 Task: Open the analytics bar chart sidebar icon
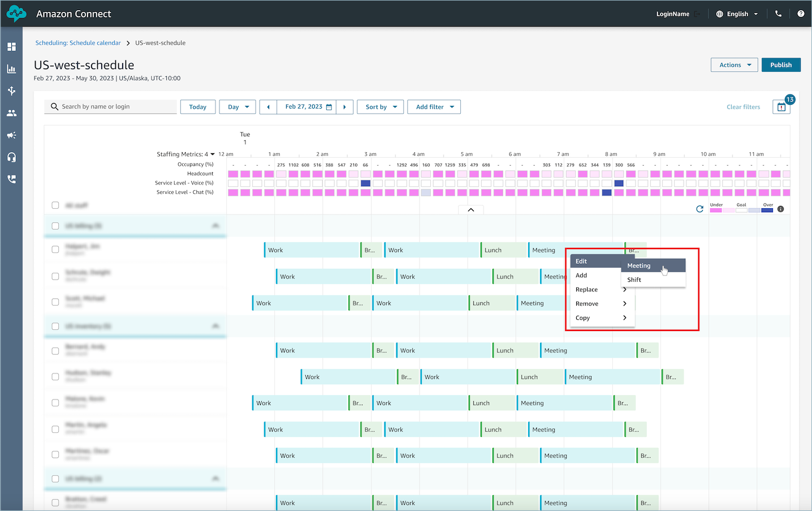11,69
